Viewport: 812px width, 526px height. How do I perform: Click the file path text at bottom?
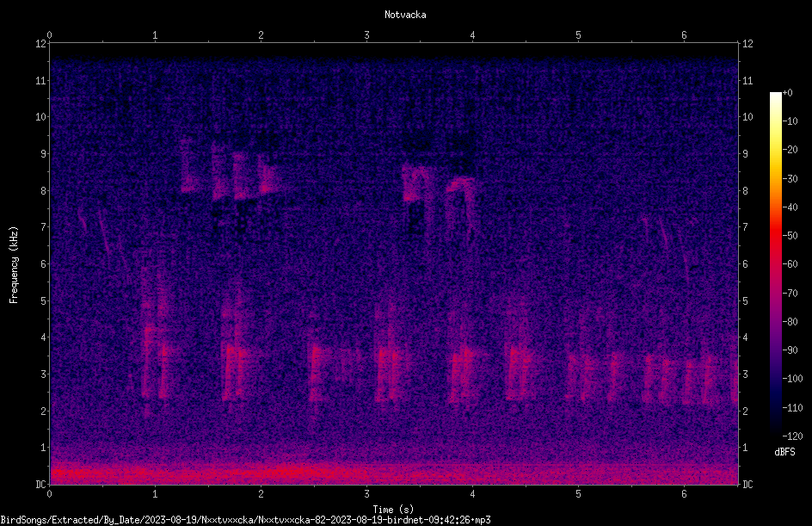(245, 520)
